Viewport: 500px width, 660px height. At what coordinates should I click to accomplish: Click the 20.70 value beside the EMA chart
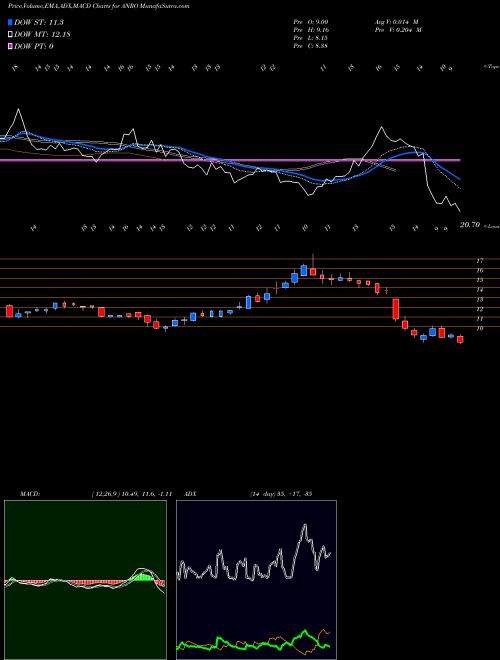(470, 225)
